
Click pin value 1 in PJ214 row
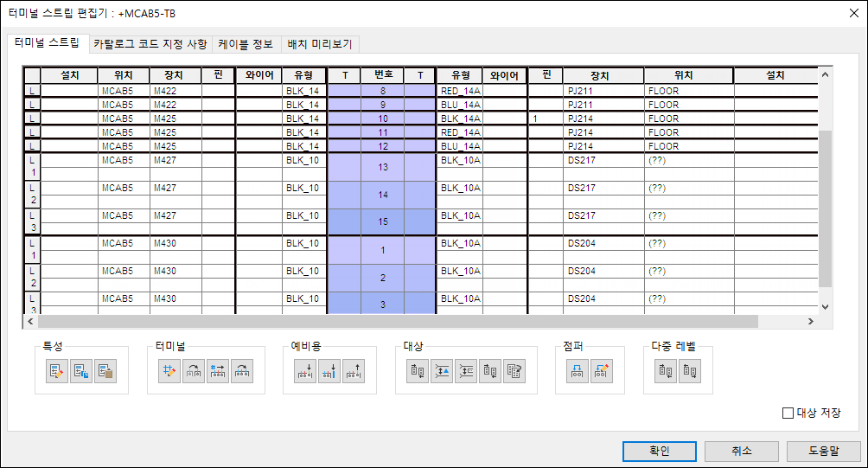546,119
